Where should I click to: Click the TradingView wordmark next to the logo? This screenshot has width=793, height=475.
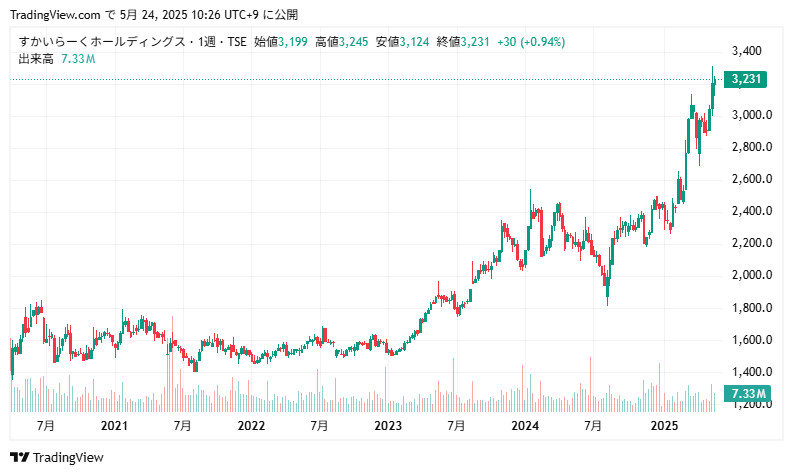coord(68,457)
